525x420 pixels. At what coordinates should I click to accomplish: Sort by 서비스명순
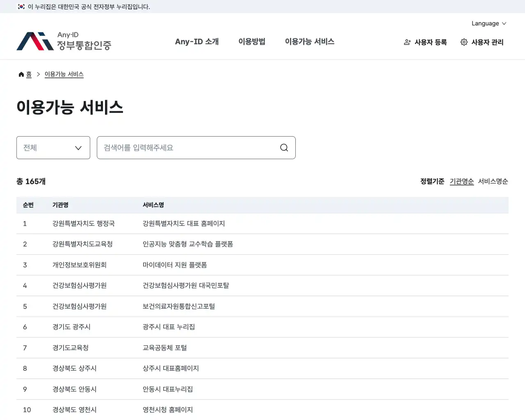pos(493,181)
